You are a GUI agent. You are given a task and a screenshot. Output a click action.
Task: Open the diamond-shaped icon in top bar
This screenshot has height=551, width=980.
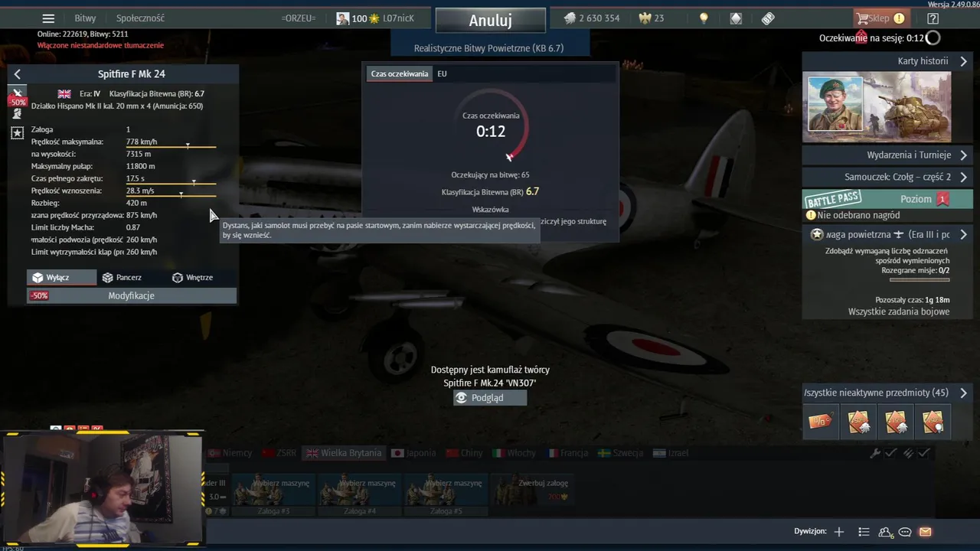click(736, 18)
